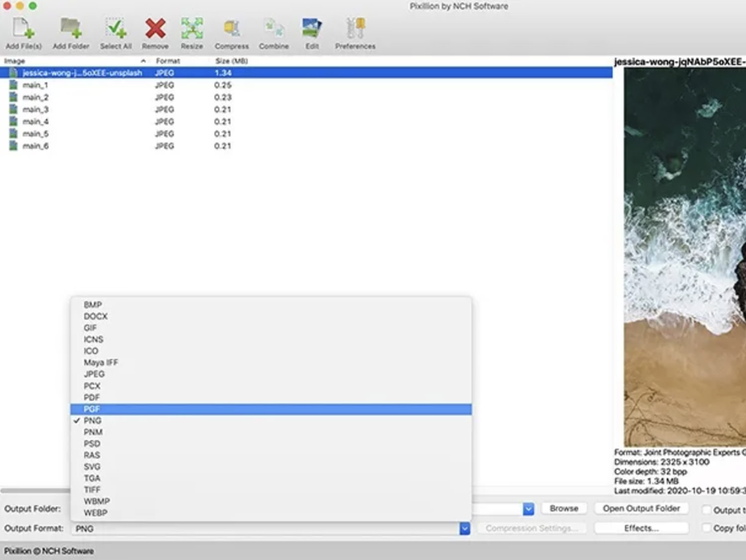The image size is (746, 560).
Task: Toggle the Output to checkbox
Action: click(706, 510)
